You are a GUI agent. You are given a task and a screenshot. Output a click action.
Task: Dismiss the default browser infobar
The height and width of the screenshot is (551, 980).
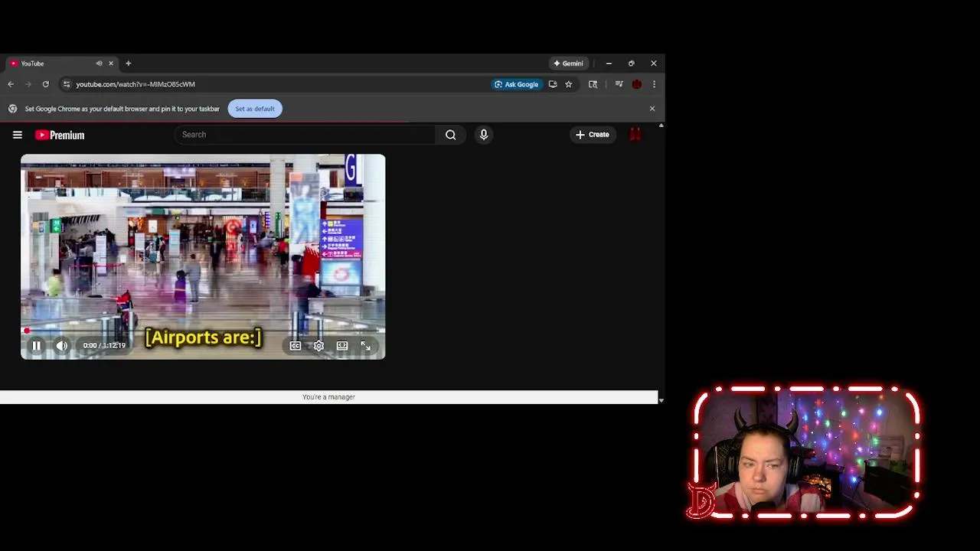click(652, 109)
